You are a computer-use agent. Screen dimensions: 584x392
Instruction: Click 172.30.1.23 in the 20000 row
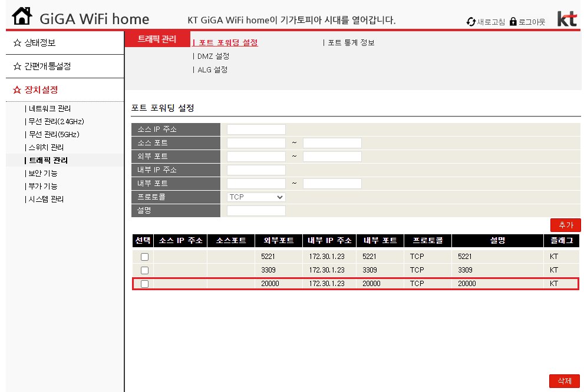point(326,284)
